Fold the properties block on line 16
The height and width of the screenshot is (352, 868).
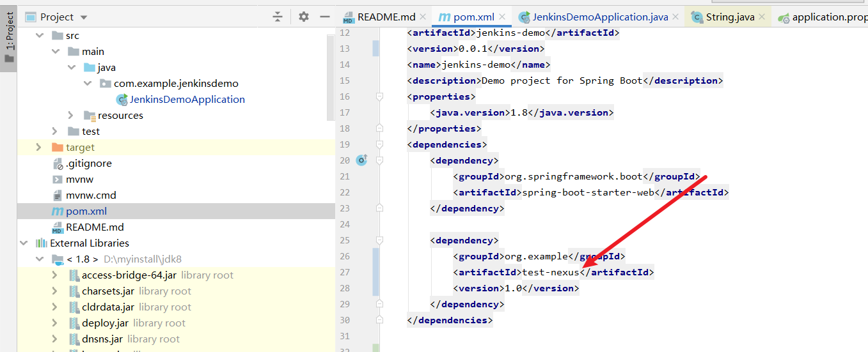pos(379,96)
